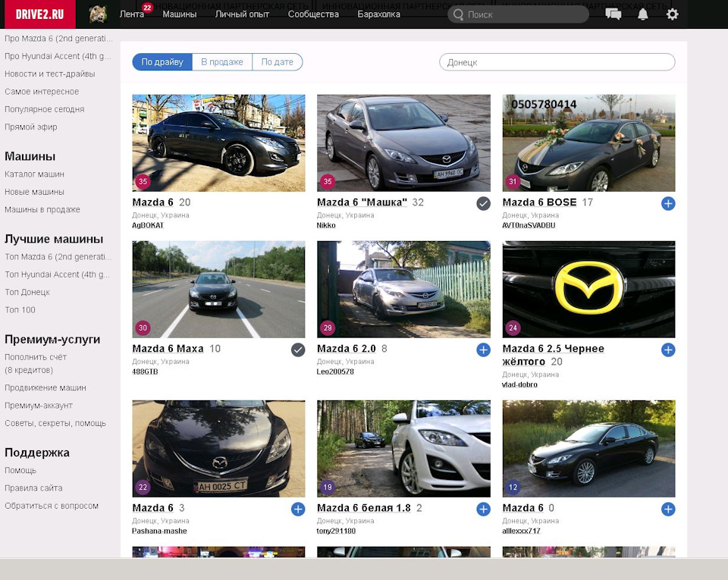Open AgBOKAT's Mazda 6 photo thumbnail
Screen dimensions: 728x580
tap(218, 143)
